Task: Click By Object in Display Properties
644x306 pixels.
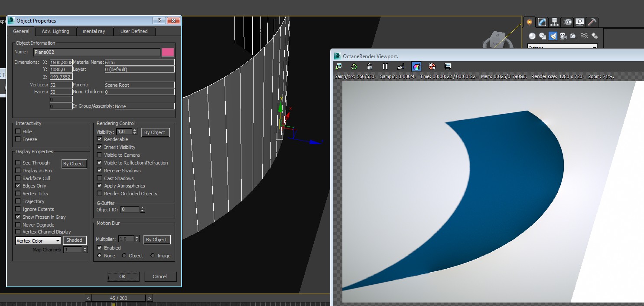Action: click(74, 164)
